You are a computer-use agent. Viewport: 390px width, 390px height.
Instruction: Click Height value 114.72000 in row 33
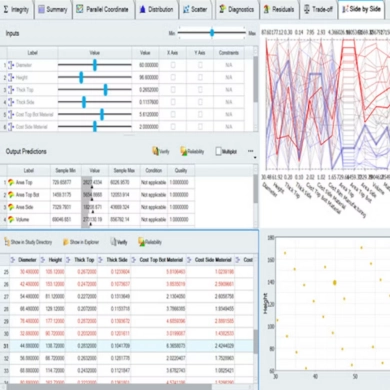pos(55,370)
